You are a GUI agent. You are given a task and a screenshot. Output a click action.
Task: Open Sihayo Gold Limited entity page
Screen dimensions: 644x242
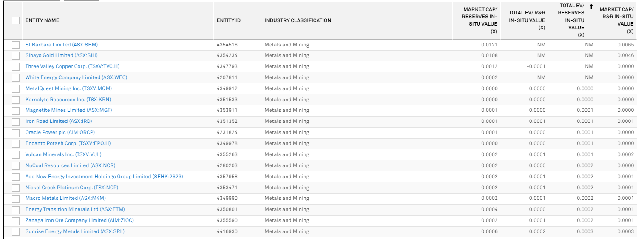pyautogui.click(x=62, y=55)
